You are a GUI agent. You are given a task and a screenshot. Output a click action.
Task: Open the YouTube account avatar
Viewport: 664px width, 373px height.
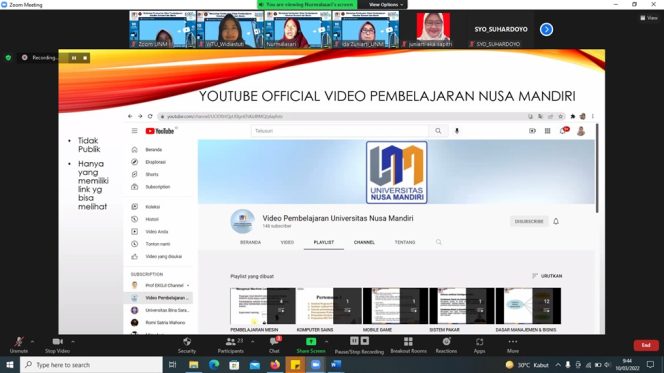point(581,131)
